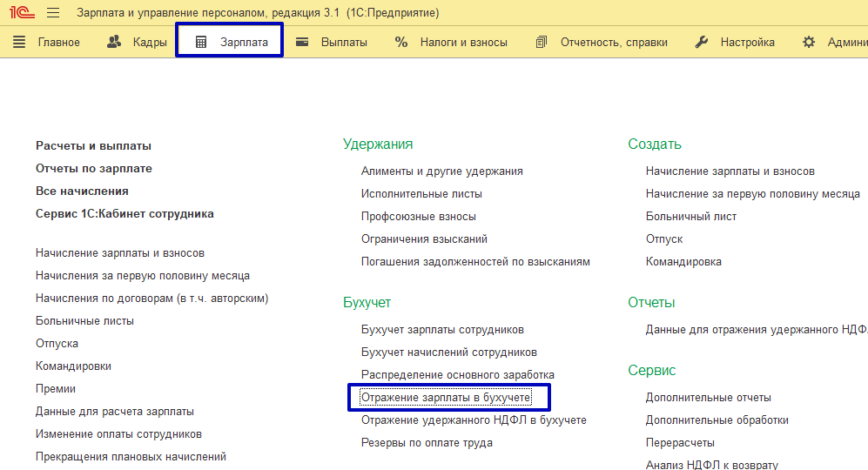Click the Отчетность documents icon
The height and width of the screenshot is (470, 868).
(542, 42)
